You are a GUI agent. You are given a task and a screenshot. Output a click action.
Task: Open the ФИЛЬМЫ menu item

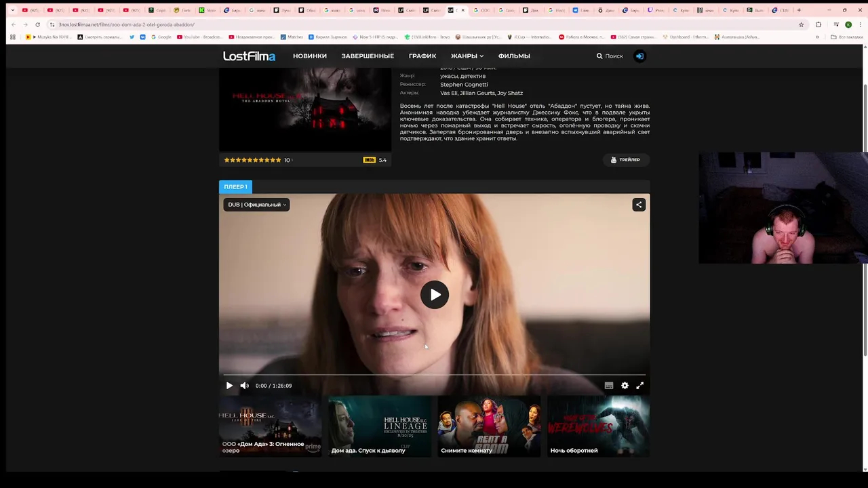click(x=514, y=56)
